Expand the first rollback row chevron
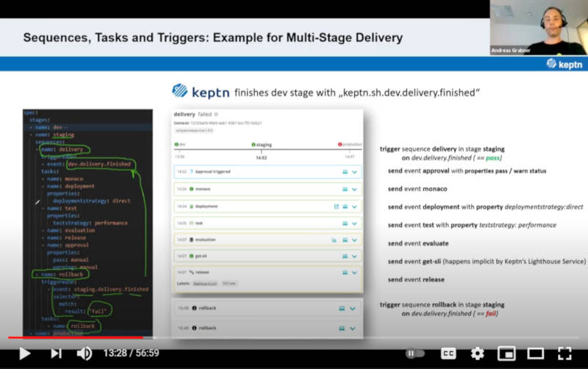 tap(353, 309)
